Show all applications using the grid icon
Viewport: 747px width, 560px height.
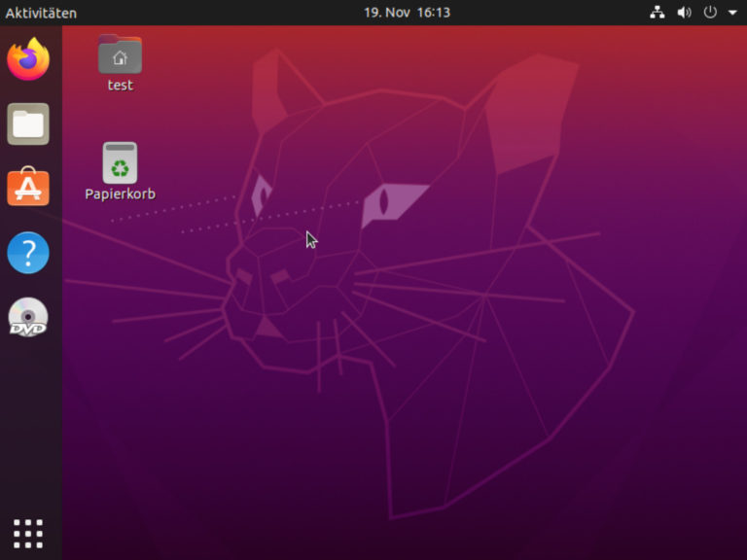[x=28, y=533]
